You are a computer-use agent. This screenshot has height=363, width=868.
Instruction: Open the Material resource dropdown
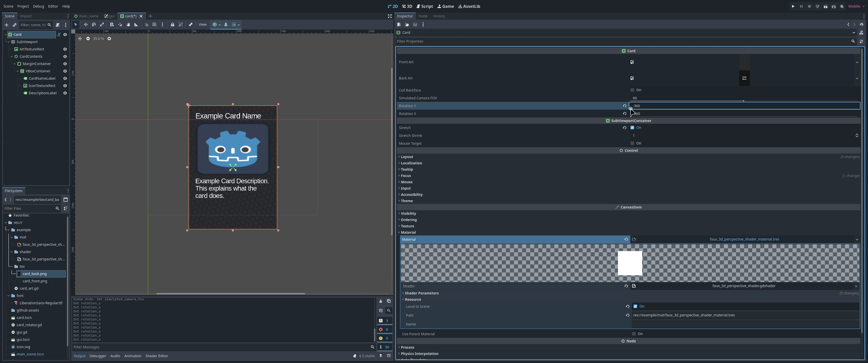[857, 239]
